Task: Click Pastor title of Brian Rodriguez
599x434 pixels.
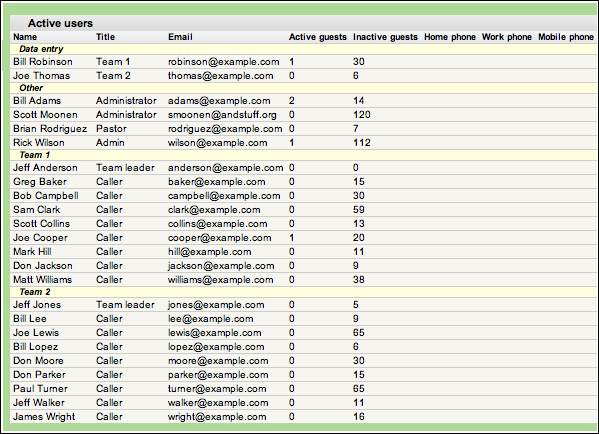Action: (111, 129)
